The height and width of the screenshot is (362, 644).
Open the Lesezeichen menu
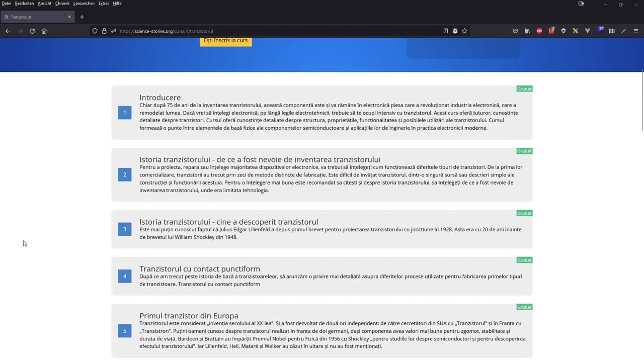click(84, 4)
